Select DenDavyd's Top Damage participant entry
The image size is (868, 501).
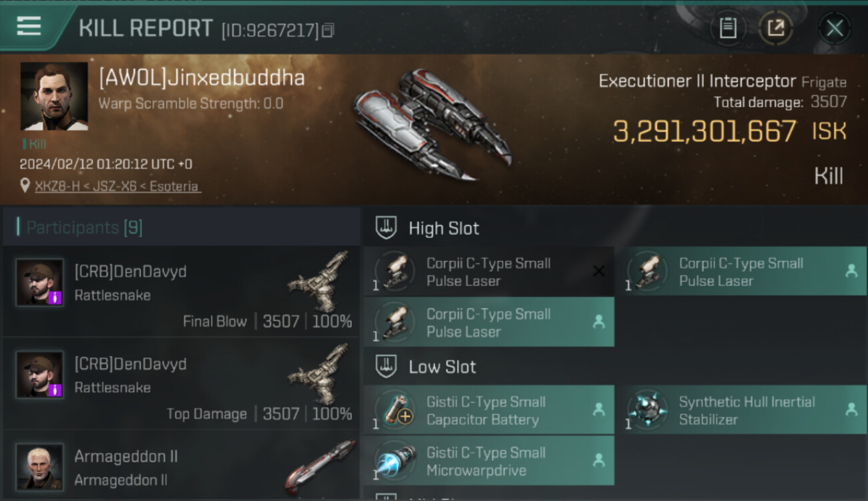[x=181, y=384]
